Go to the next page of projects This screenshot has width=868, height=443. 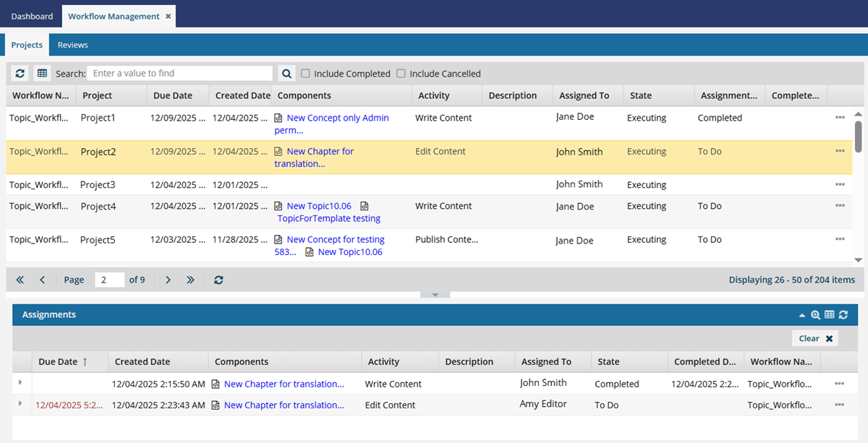pos(169,280)
